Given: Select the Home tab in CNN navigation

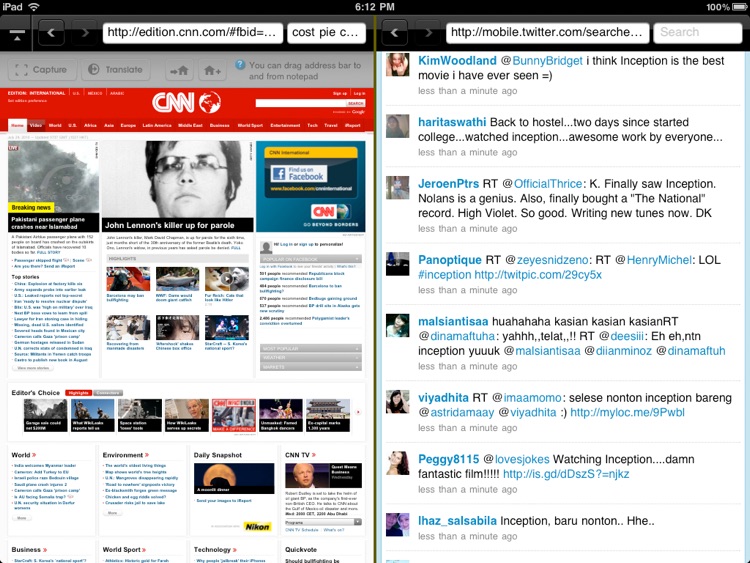Looking at the screenshot, I should pyautogui.click(x=18, y=125).
